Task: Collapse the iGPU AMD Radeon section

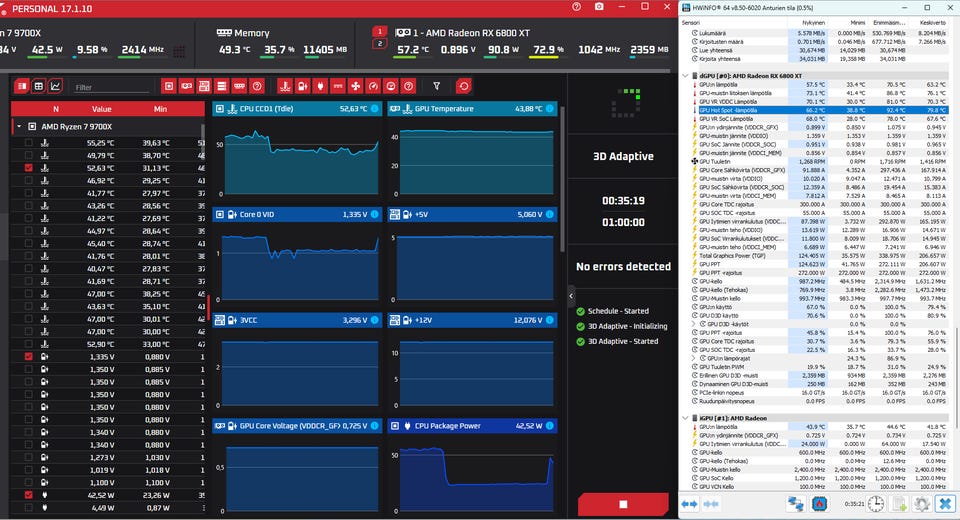Action: click(685, 418)
